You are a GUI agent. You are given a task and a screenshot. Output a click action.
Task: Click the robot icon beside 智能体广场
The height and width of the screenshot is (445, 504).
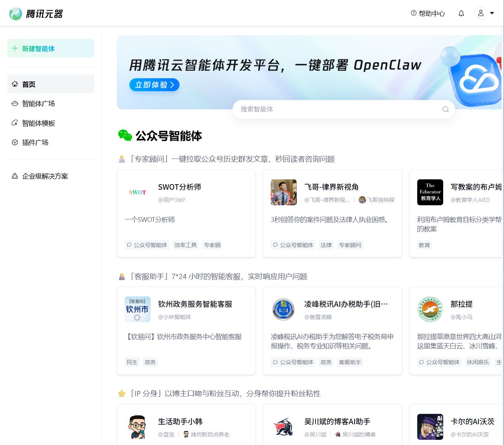tap(15, 103)
